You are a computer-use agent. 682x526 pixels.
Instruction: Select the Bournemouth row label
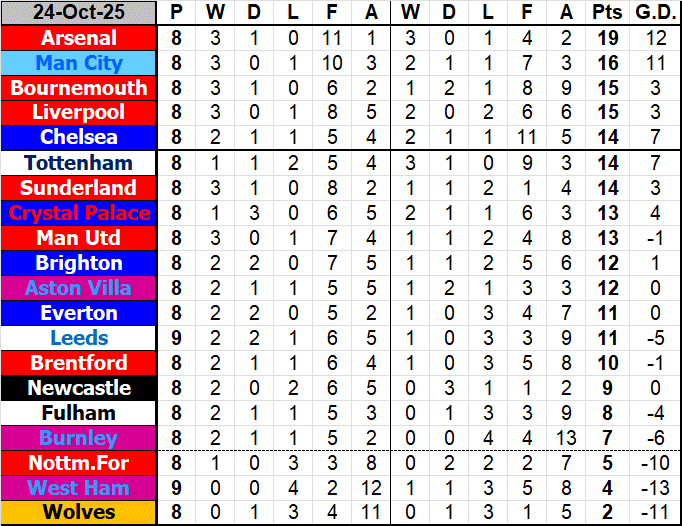(x=79, y=88)
